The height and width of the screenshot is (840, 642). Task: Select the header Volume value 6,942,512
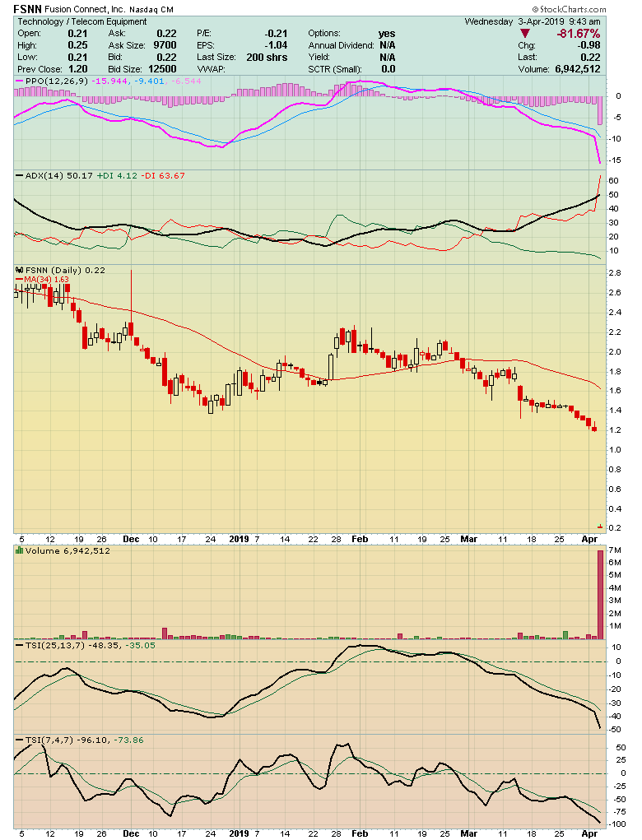tap(578, 69)
